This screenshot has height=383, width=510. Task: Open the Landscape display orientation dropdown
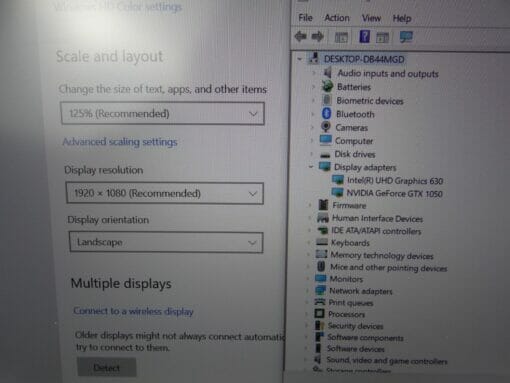tap(166, 242)
